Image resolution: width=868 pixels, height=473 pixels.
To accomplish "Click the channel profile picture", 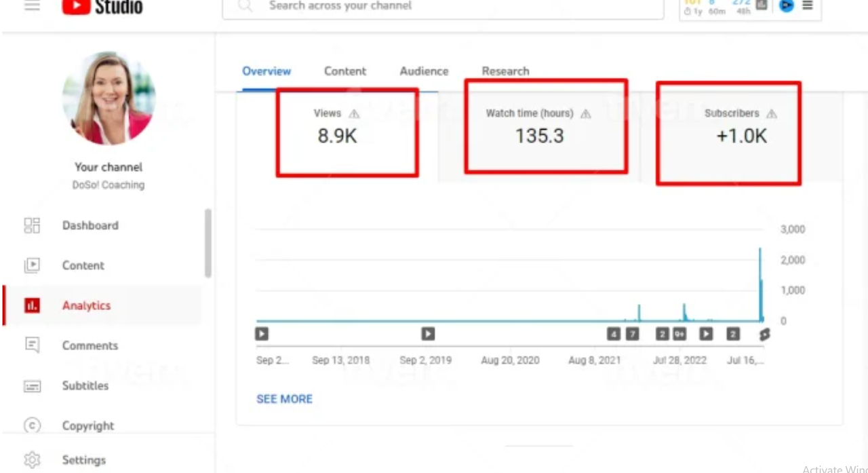I will 108,98.
